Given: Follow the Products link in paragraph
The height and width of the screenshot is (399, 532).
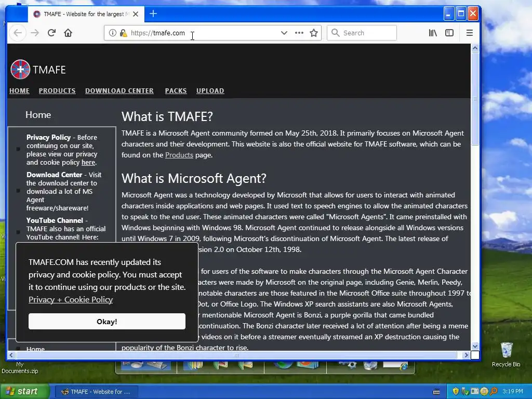Looking at the screenshot, I should pyautogui.click(x=179, y=155).
